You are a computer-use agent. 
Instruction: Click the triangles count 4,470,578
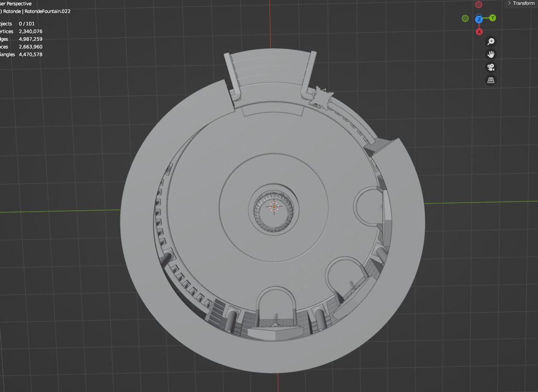click(x=30, y=54)
